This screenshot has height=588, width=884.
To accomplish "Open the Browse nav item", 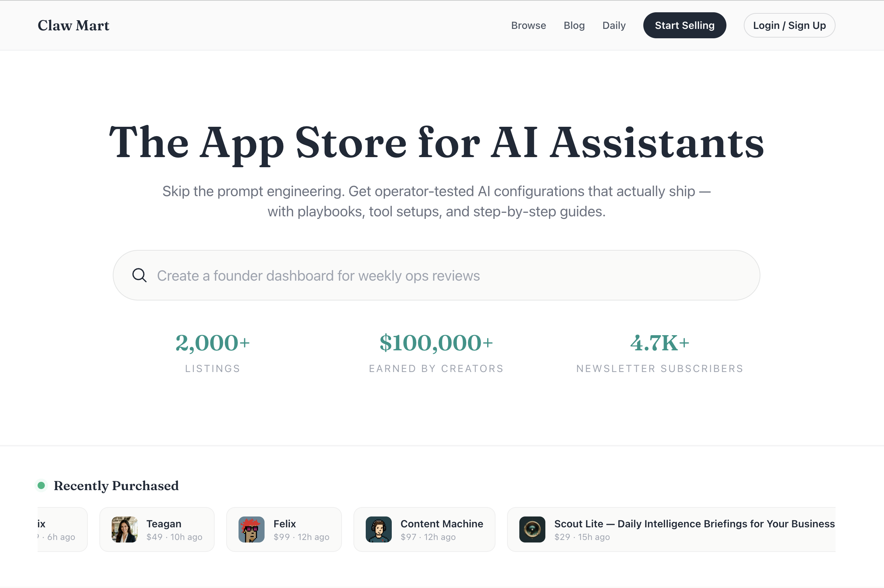I will point(528,26).
